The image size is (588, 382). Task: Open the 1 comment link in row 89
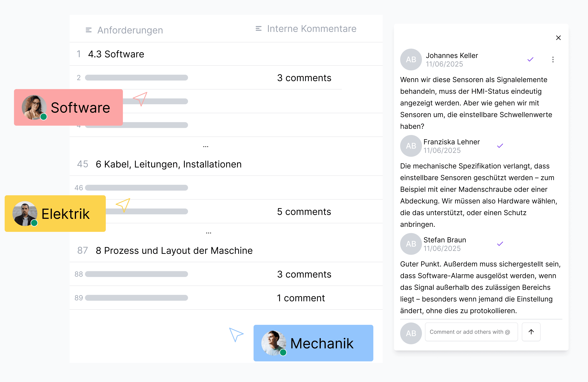click(301, 298)
